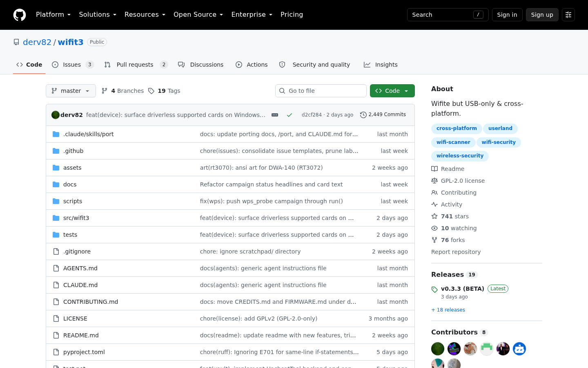Screen dimensions: 588x368
Task: Open the pyproject.toml file
Action: click(84, 352)
